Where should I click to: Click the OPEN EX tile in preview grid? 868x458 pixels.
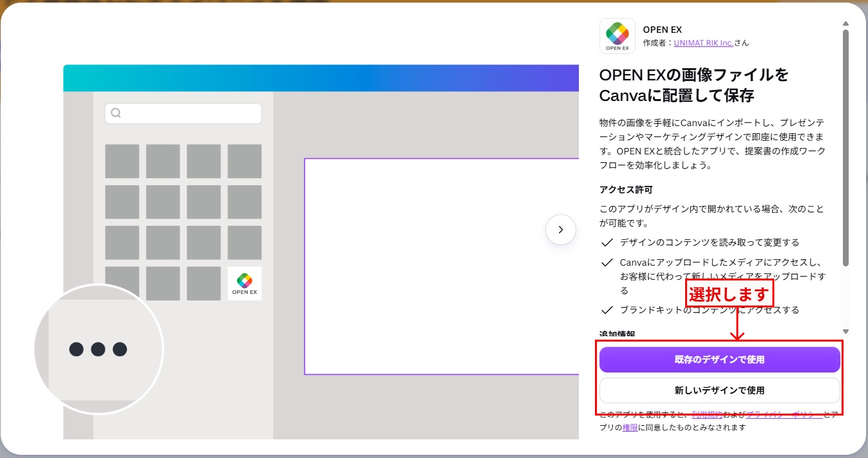(x=245, y=283)
